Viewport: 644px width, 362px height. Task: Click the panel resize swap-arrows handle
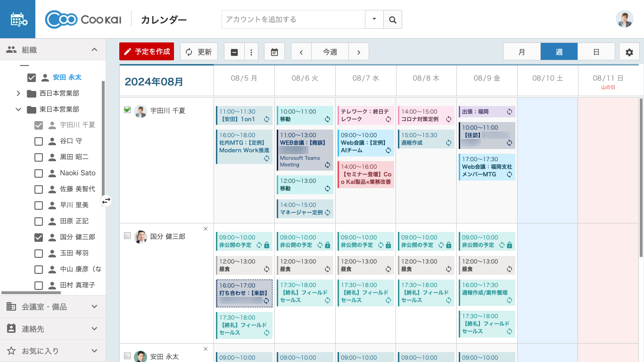tap(106, 201)
